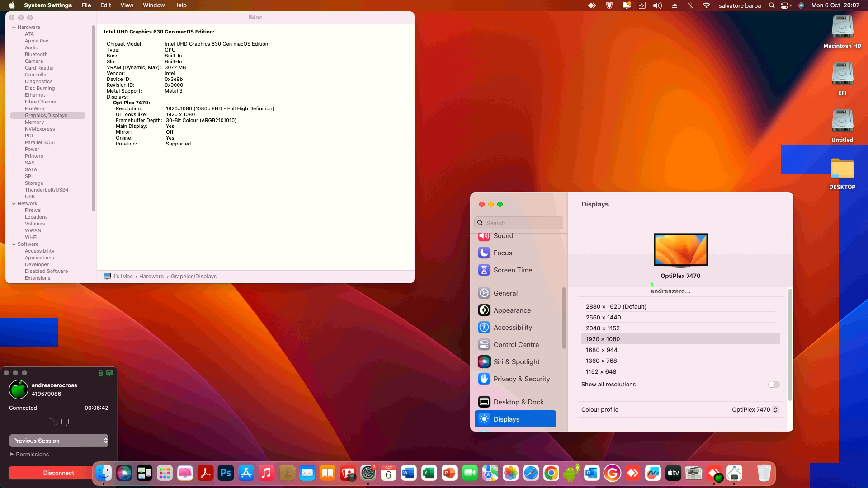Open the Music app from the Dock
868x488 pixels.
pos(266,473)
